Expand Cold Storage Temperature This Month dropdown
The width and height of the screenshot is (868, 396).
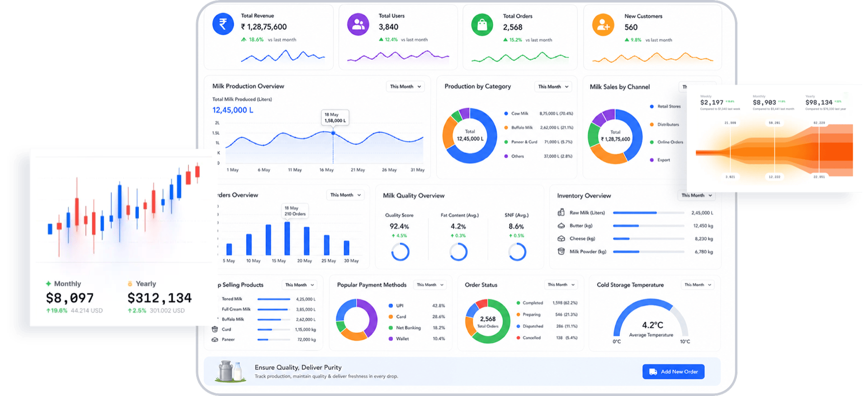point(698,285)
